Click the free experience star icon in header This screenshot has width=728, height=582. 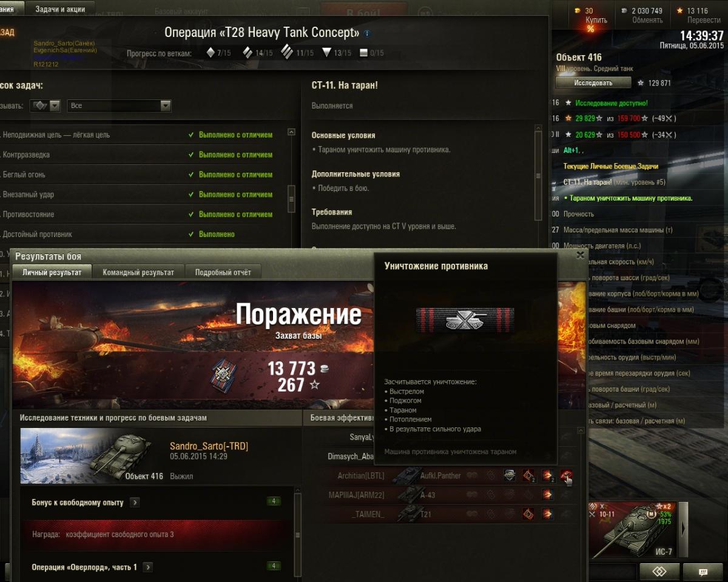pos(679,10)
